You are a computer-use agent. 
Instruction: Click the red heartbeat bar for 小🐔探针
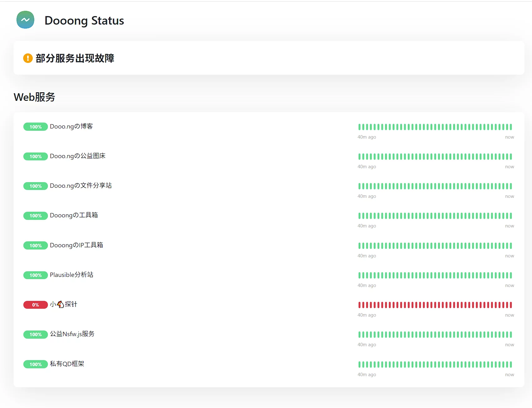(435, 305)
